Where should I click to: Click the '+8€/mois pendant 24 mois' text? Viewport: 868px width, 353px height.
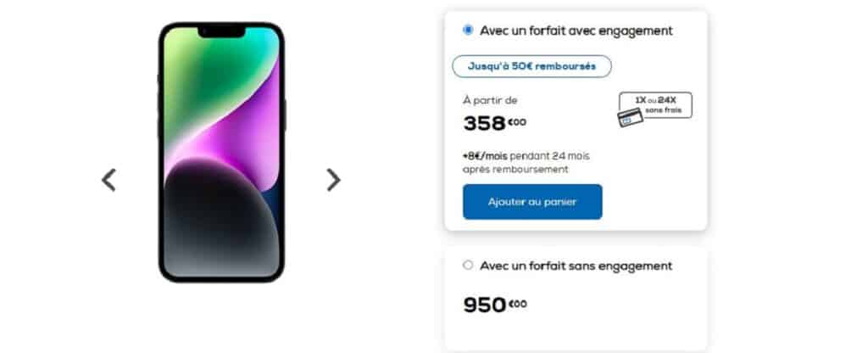[526, 156]
